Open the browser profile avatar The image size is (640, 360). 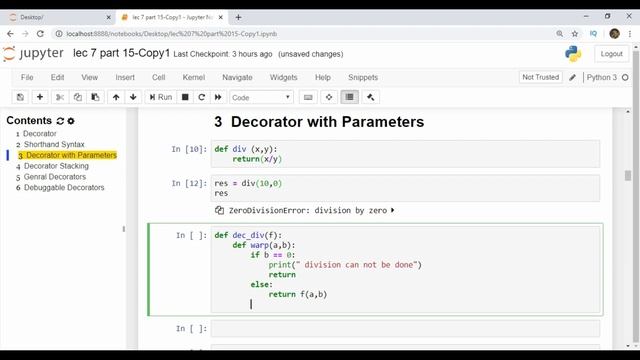click(x=614, y=34)
